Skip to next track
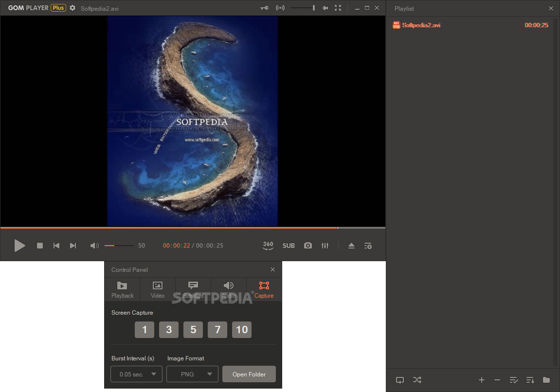Screen dimensions: 560x392 [73, 246]
